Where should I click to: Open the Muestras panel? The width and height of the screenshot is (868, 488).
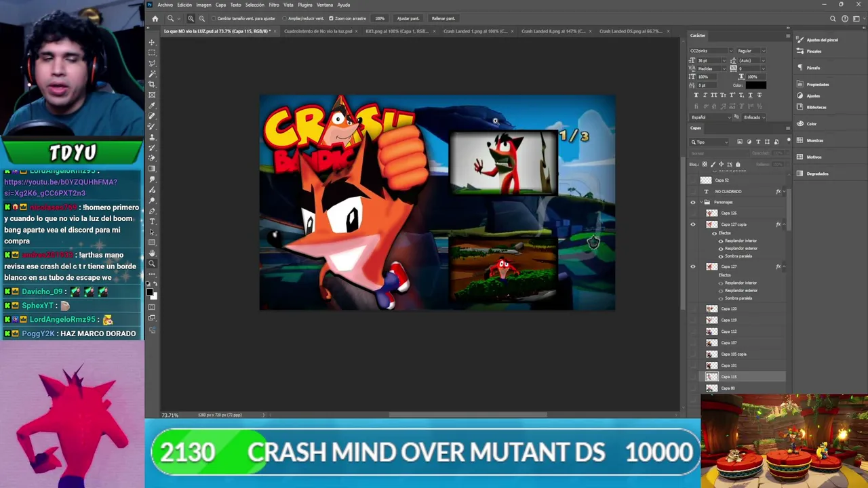[810, 140]
